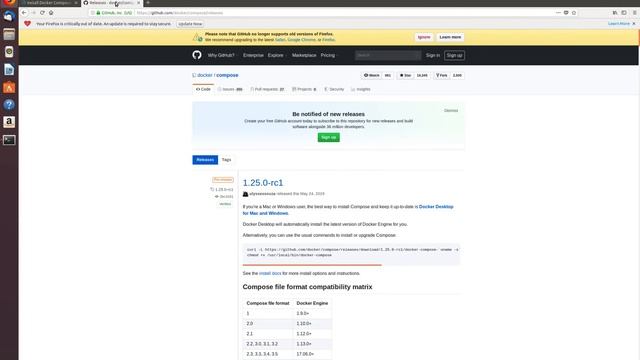The width and height of the screenshot is (640, 360).
Task: Click the code block horizontal scrollbar
Action: tap(312, 265)
